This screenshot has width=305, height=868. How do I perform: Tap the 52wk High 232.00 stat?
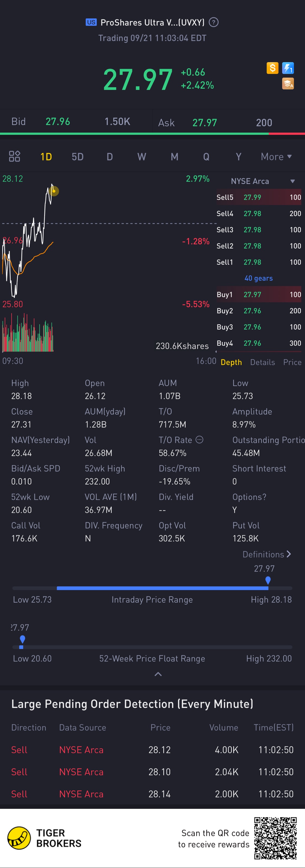click(x=105, y=475)
